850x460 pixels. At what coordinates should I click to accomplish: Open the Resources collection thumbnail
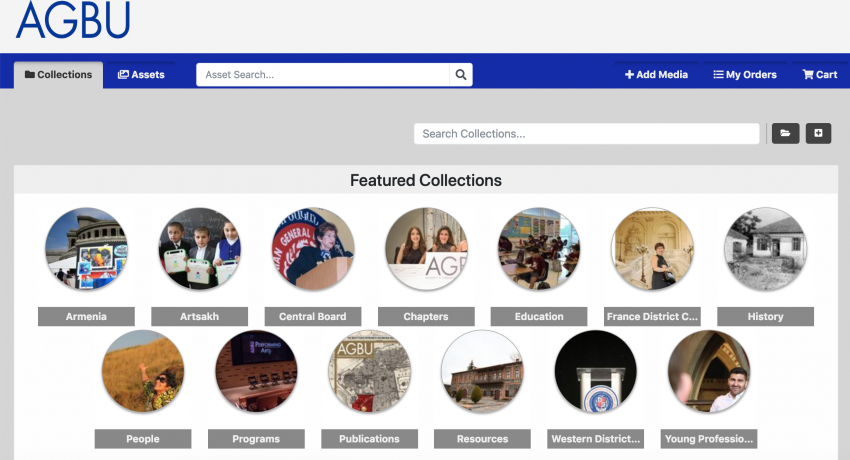coord(482,371)
